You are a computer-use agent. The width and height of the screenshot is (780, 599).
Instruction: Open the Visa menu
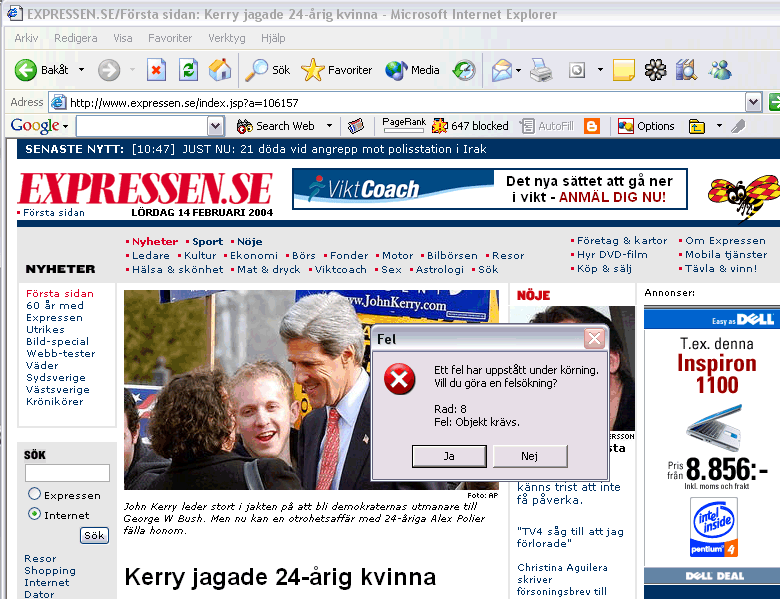tap(123, 38)
